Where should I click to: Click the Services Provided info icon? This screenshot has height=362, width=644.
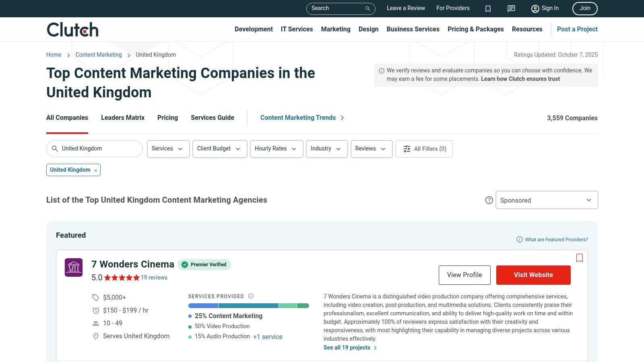pos(251,296)
